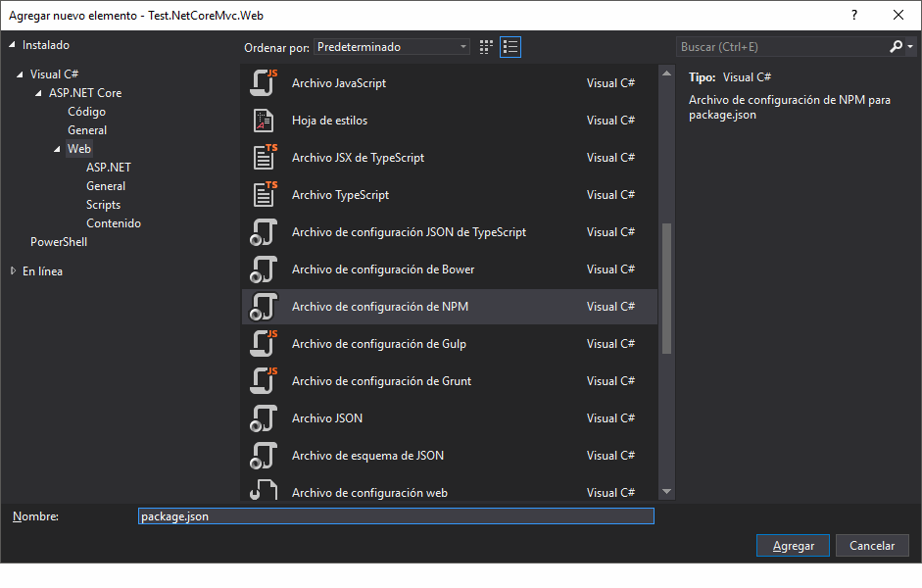The height and width of the screenshot is (588, 922).
Task: Pick Archivo de configuración de Grunt text
Action: (x=381, y=381)
